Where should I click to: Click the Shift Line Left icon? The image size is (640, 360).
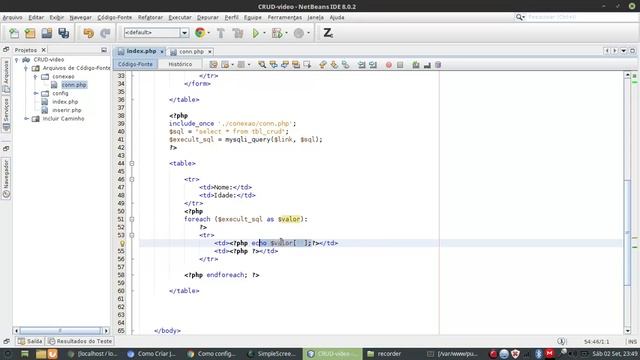362,65
